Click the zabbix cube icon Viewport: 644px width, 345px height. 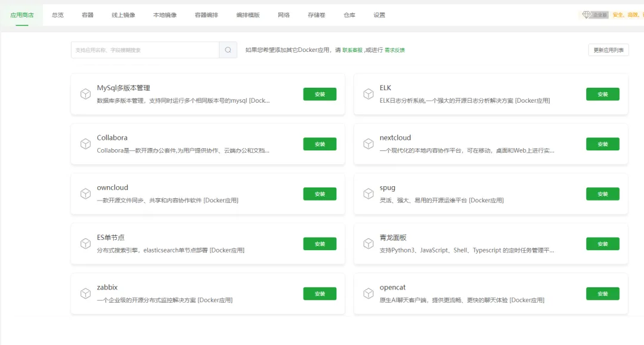pos(85,294)
